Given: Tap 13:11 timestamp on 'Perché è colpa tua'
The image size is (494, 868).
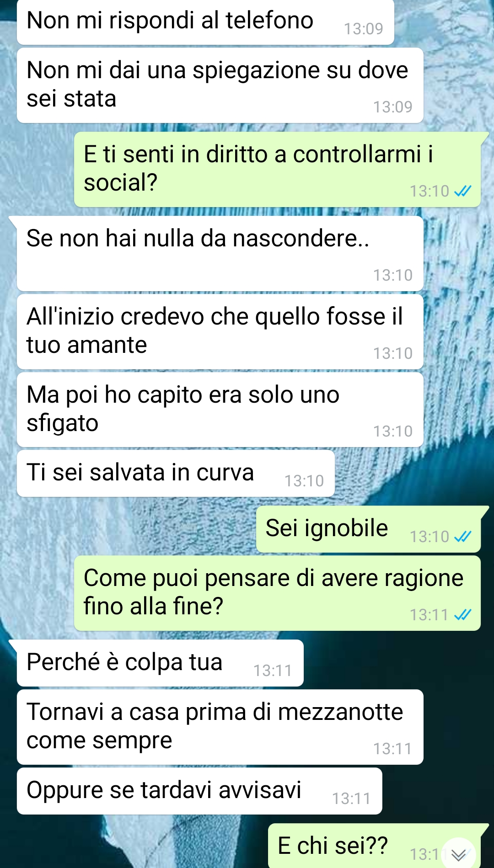Looking at the screenshot, I should (x=273, y=671).
